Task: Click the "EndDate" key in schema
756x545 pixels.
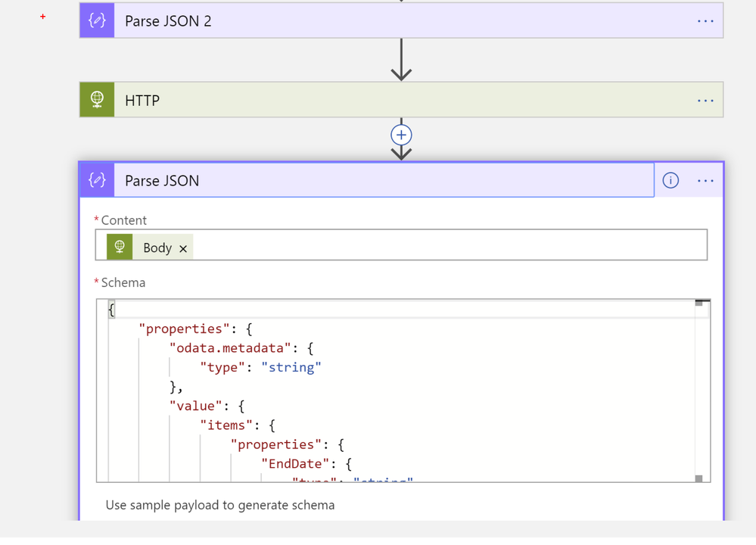Action: pos(295,464)
